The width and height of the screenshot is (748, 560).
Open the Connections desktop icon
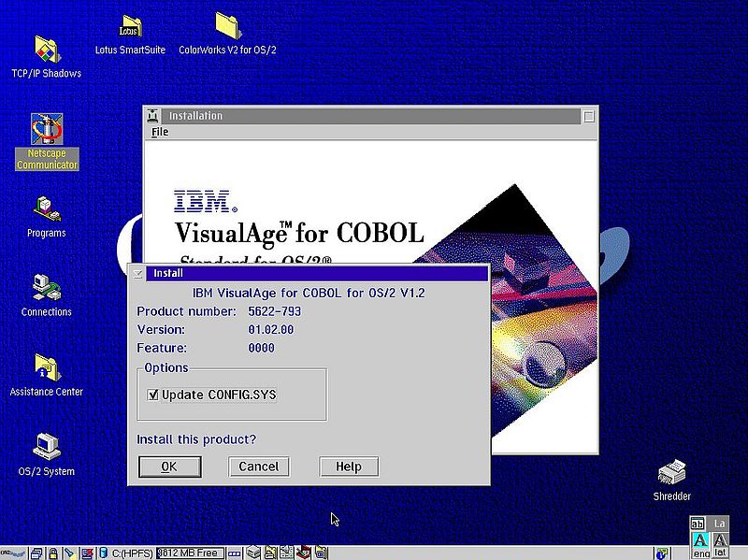click(x=46, y=288)
